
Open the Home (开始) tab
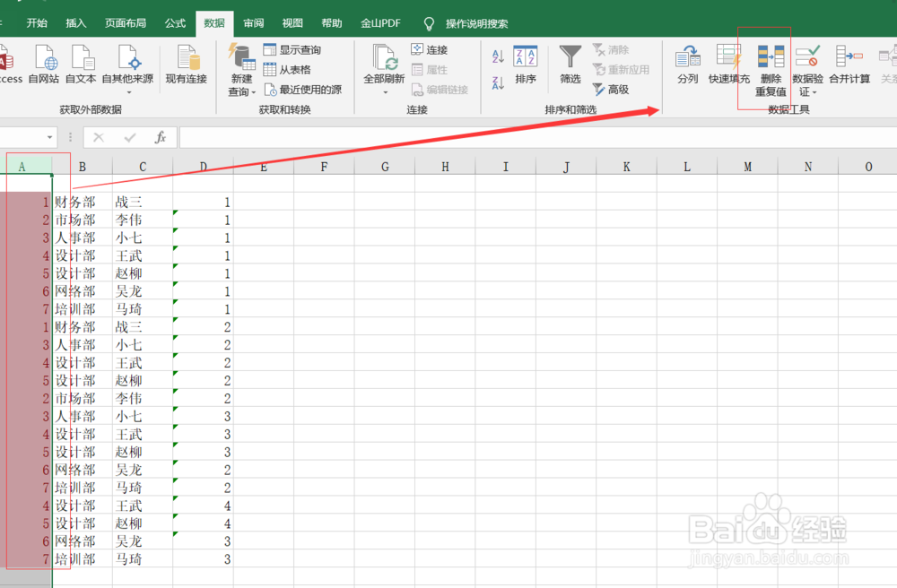37,23
